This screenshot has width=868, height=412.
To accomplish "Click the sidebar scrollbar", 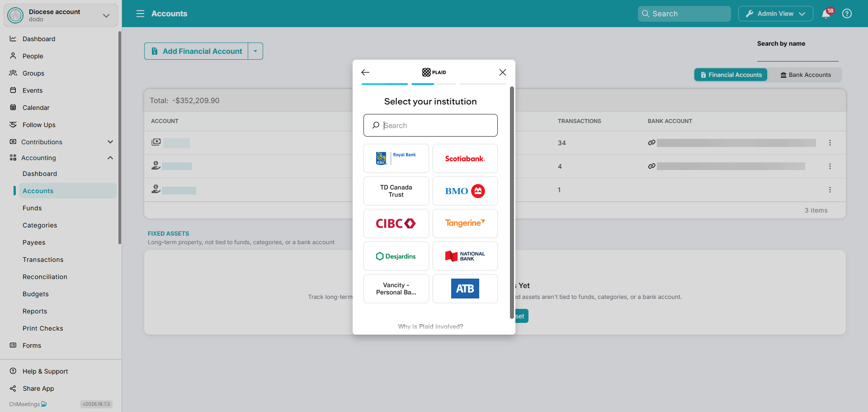I will [x=120, y=138].
